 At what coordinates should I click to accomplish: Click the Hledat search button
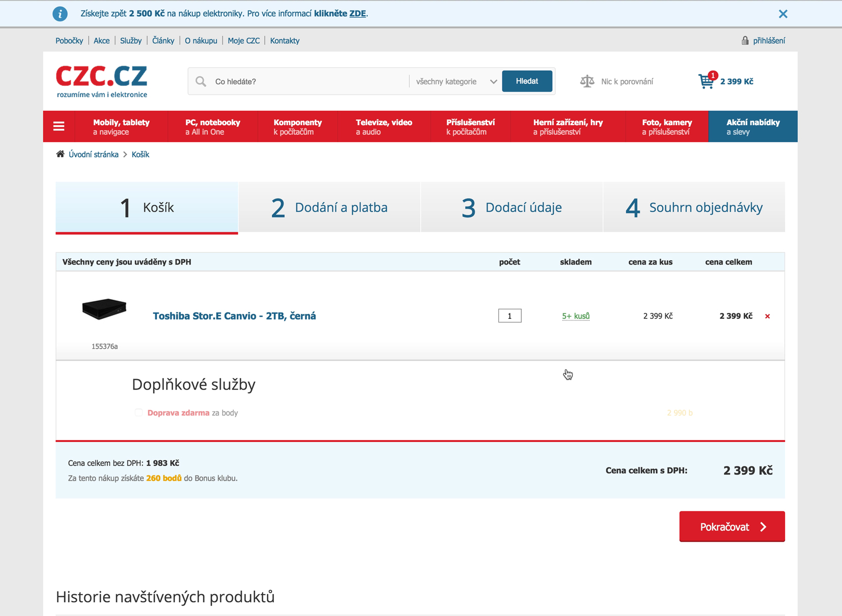(x=527, y=81)
